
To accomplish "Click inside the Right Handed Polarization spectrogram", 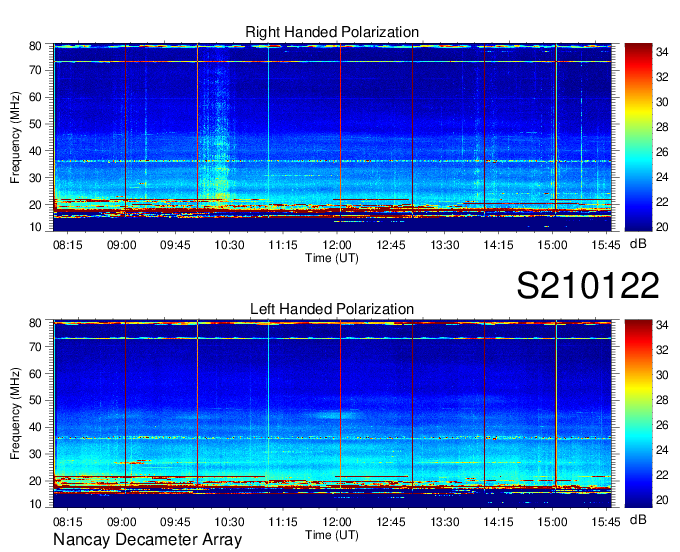I will pyautogui.click(x=332, y=137).
